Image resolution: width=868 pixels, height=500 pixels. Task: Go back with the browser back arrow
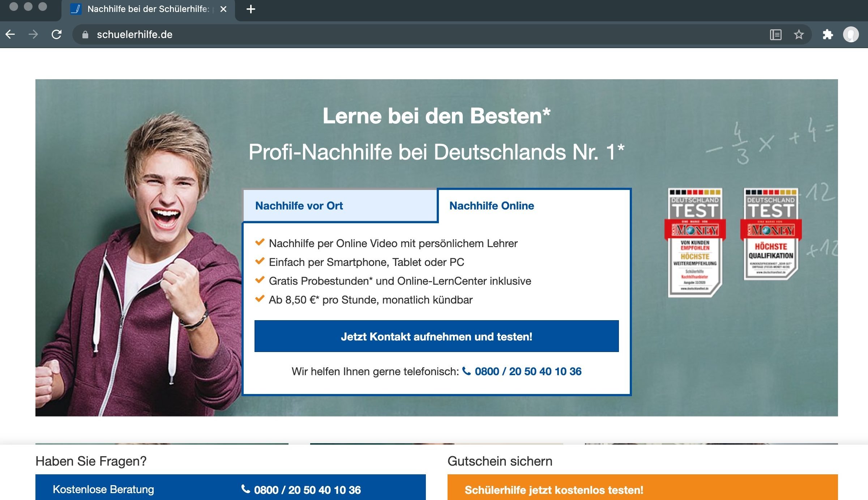click(10, 34)
